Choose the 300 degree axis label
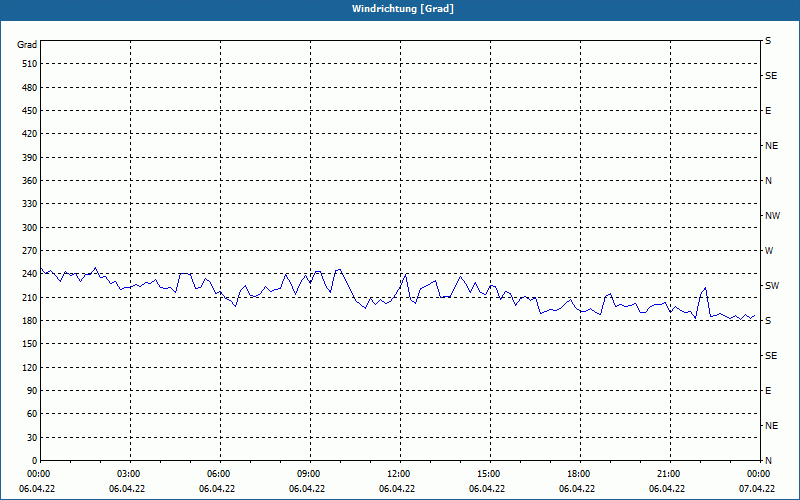This screenshot has width=800, height=500. point(29,228)
